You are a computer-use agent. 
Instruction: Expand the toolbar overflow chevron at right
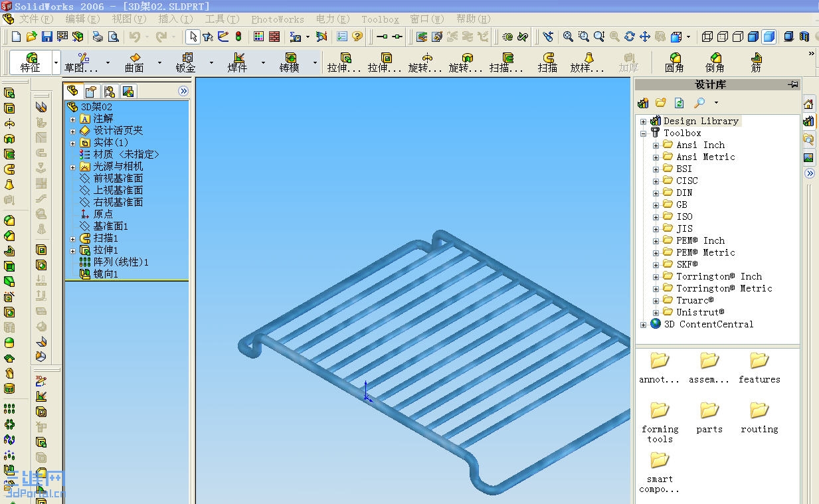coord(811,54)
